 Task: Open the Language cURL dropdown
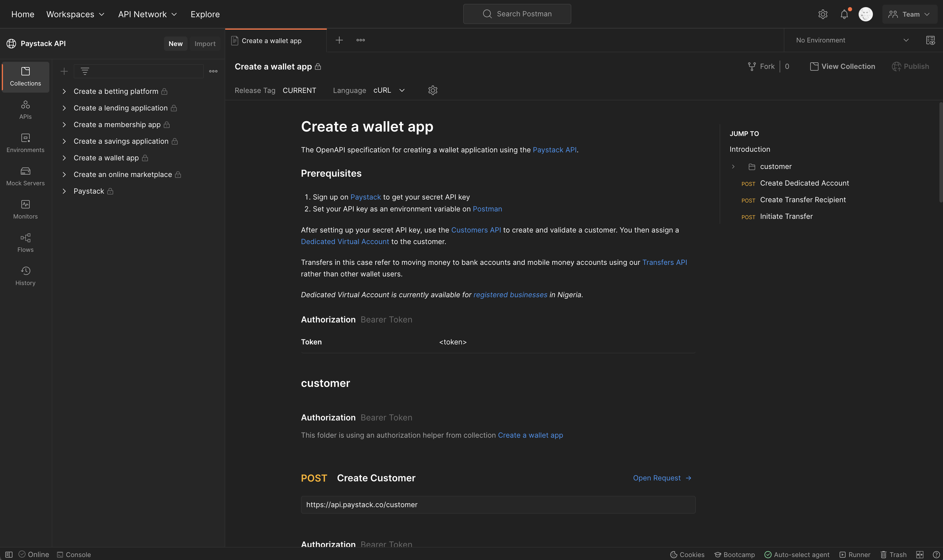coord(389,90)
